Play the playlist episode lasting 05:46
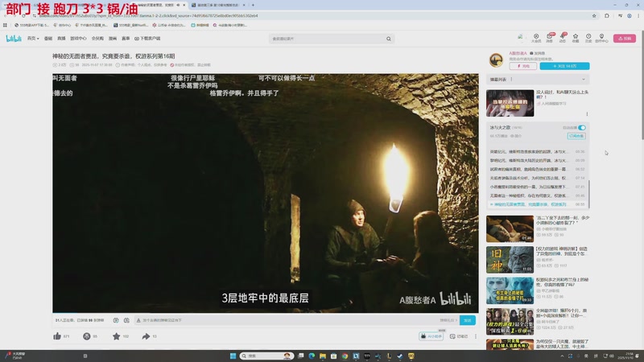This screenshot has width=644, height=362. [x=537, y=195]
